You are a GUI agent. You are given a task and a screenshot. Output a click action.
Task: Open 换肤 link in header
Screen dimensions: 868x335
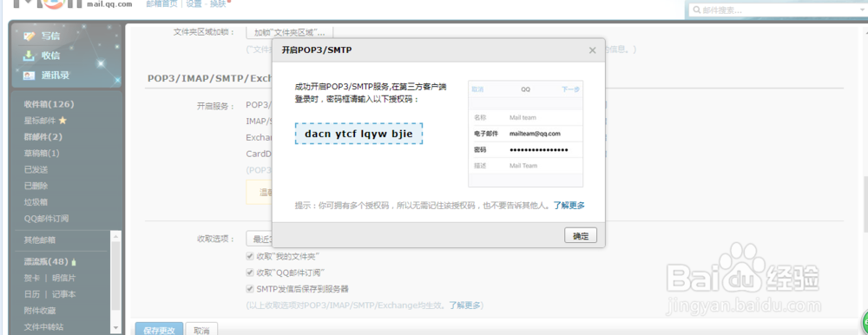point(219,3)
